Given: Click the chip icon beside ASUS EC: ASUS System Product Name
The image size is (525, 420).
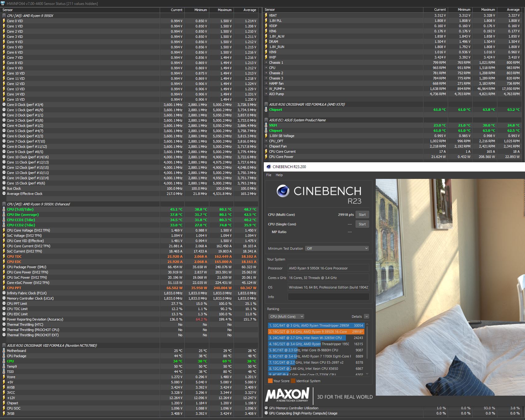Looking at the screenshot, I should pyautogui.click(x=266, y=120).
